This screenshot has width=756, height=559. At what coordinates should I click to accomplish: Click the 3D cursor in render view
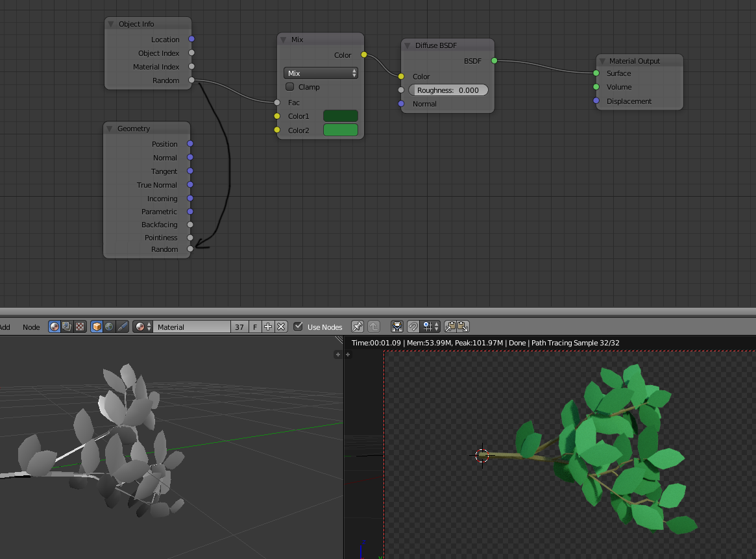tap(482, 455)
